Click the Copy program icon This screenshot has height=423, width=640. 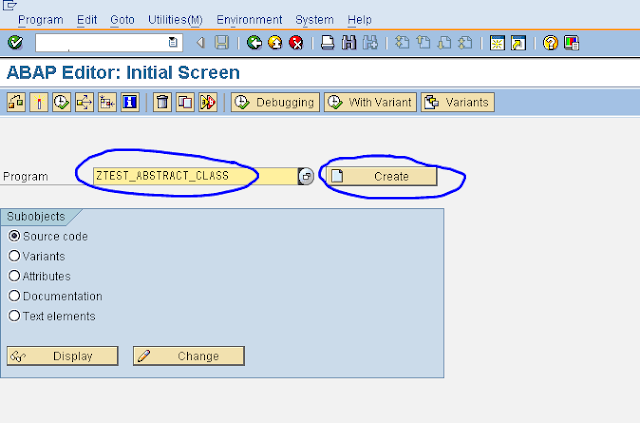pyautogui.click(x=185, y=102)
